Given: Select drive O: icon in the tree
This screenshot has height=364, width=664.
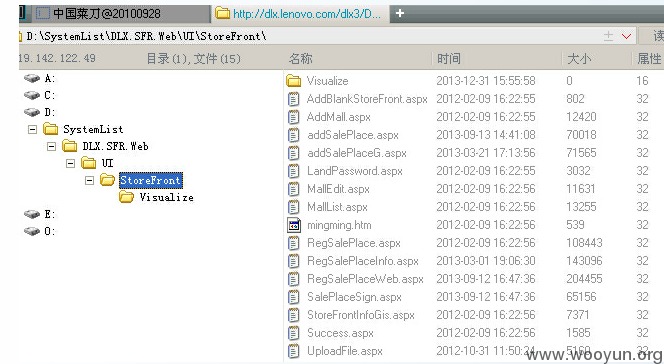Looking at the screenshot, I should [x=32, y=231].
